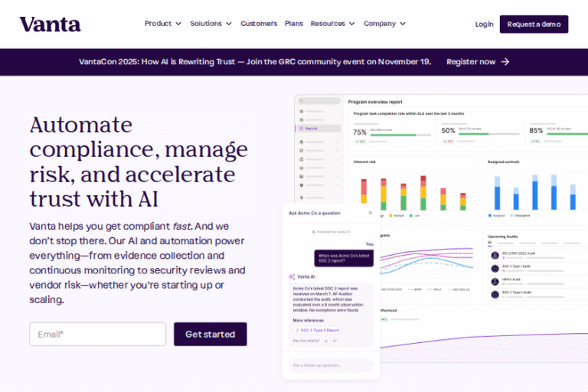Viewport: 588px width, 392px height.
Task: Click the arrow next to Register now
Action: click(505, 62)
